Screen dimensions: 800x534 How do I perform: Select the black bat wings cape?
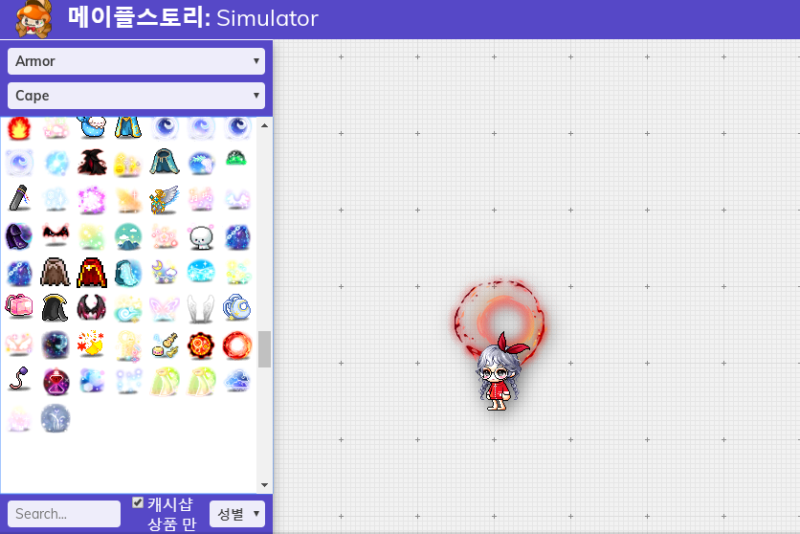[x=56, y=235]
